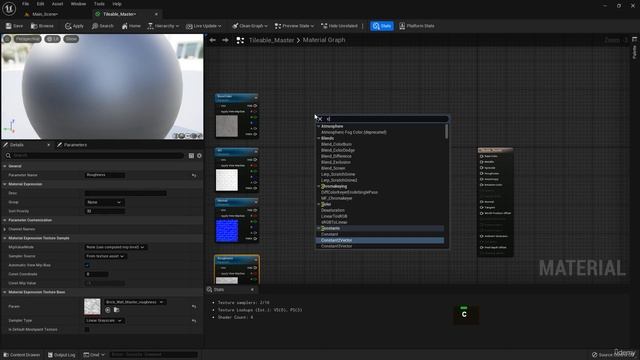Screen dimensions: 640x360
Task: Toggle the Stats button
Action: [382, 26]
